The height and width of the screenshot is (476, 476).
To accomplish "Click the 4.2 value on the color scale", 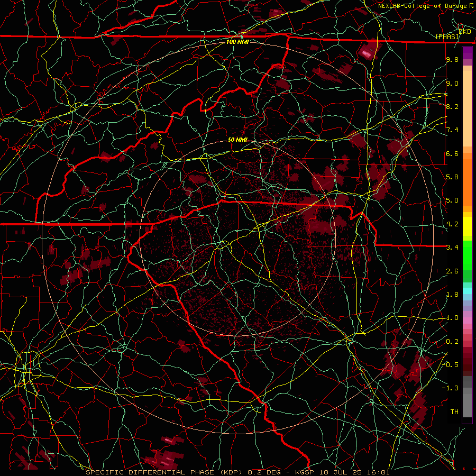I will [452, 224].
